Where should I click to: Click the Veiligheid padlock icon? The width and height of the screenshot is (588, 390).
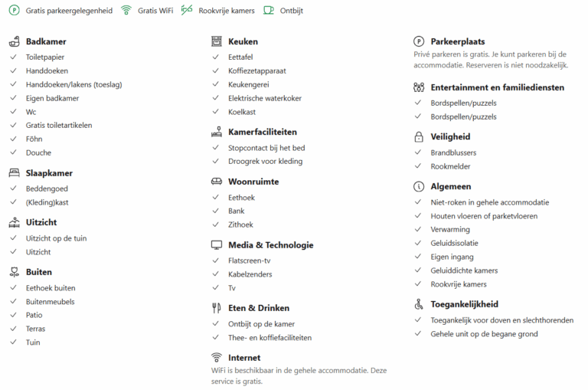(419, 137)
